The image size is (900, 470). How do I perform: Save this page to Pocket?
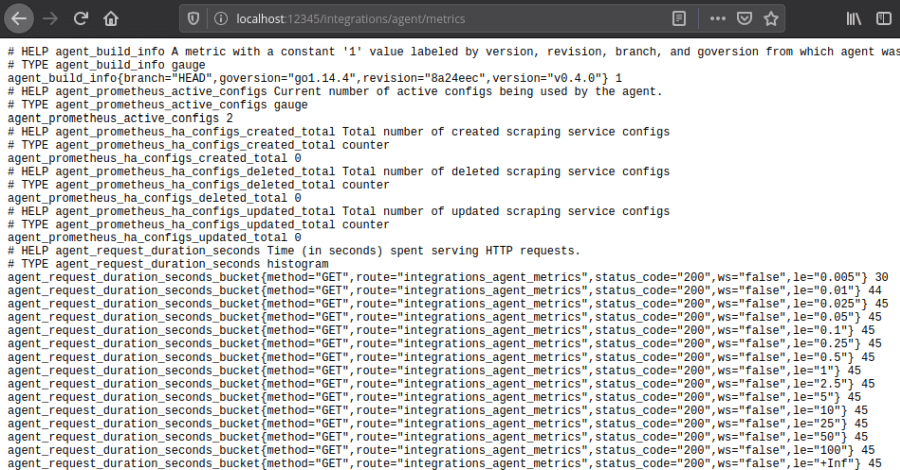[x=744, y=19]
